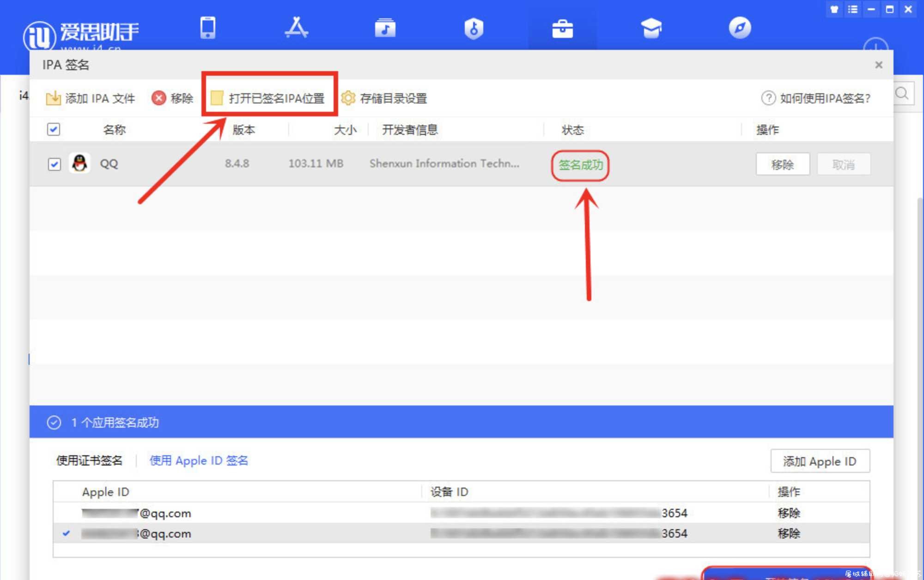This screenshot has width=924, height=580.
Task: Click the search magnifier in main window
Action: [x=902, y=94]
